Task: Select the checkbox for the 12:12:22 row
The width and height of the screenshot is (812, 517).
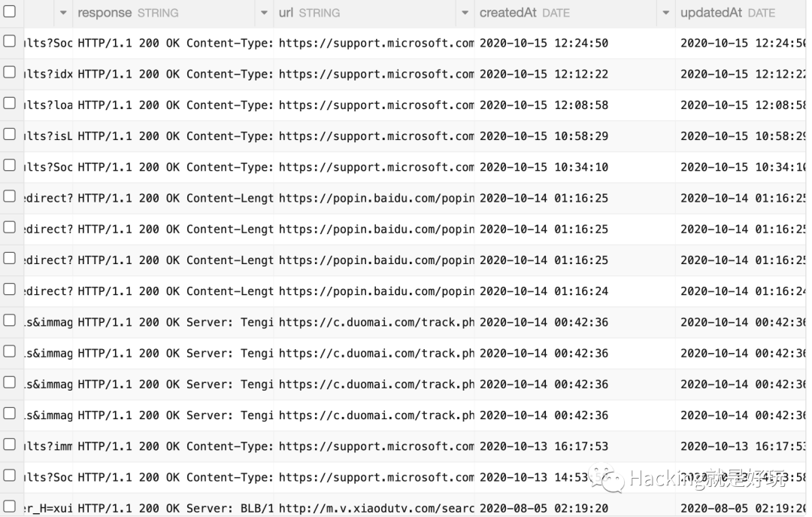Action: point(9,72)
